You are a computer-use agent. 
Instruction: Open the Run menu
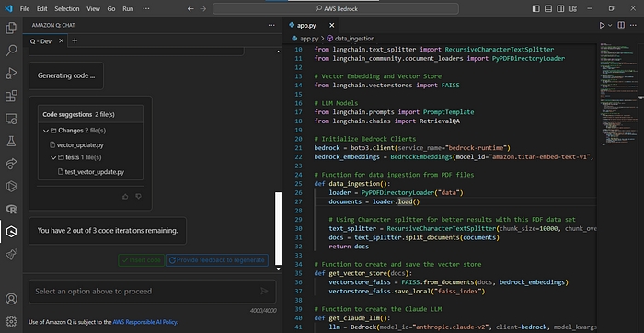coord(128,8)
